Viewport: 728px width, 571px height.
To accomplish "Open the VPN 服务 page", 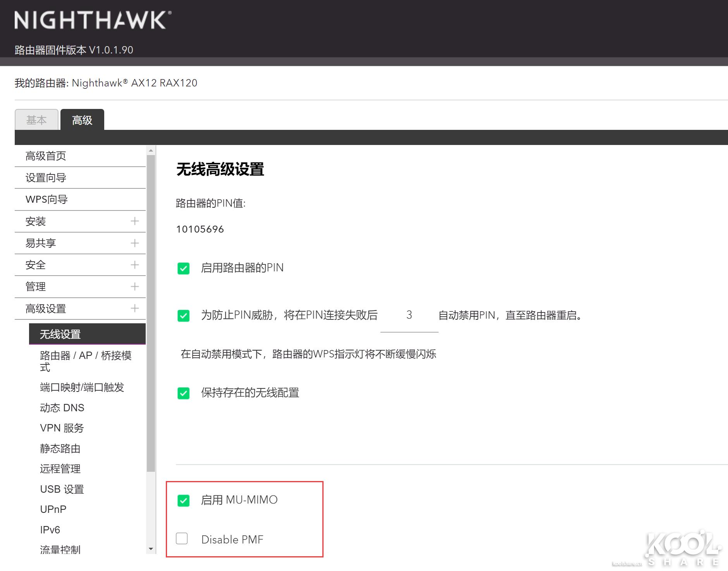I will pos(61,428).
